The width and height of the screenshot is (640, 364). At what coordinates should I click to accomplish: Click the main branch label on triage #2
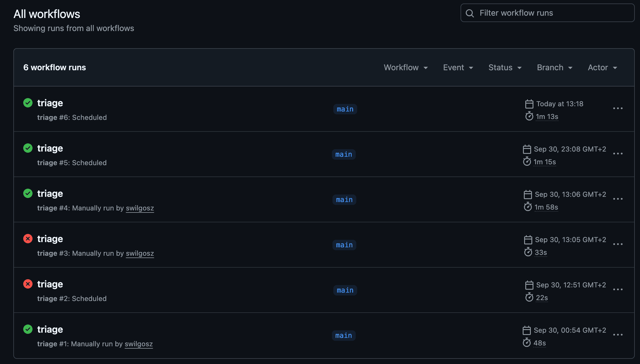coord(345,290)
